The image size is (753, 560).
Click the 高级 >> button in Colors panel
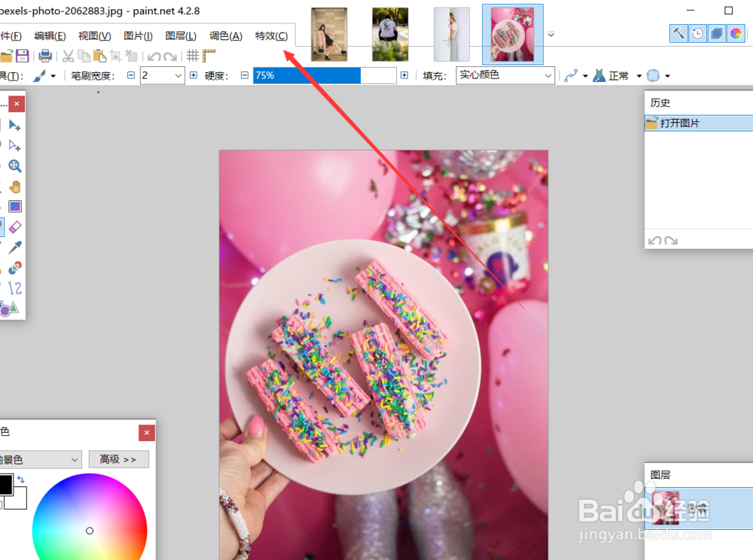tap(118, 459)
